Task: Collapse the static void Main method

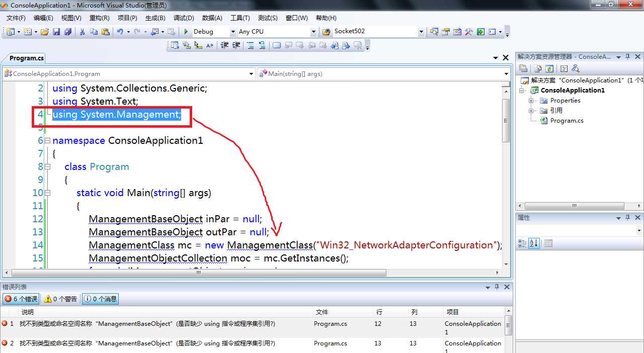Action: tap(48, 193)
